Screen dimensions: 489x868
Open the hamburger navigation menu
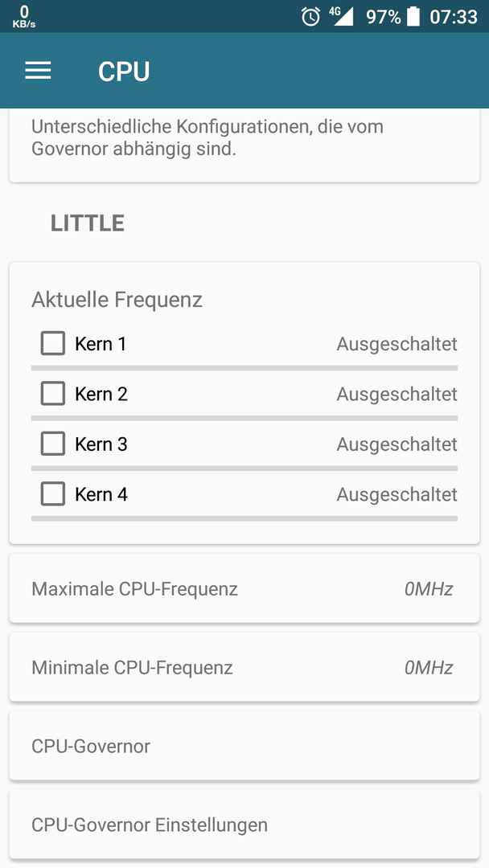[38, 70]
